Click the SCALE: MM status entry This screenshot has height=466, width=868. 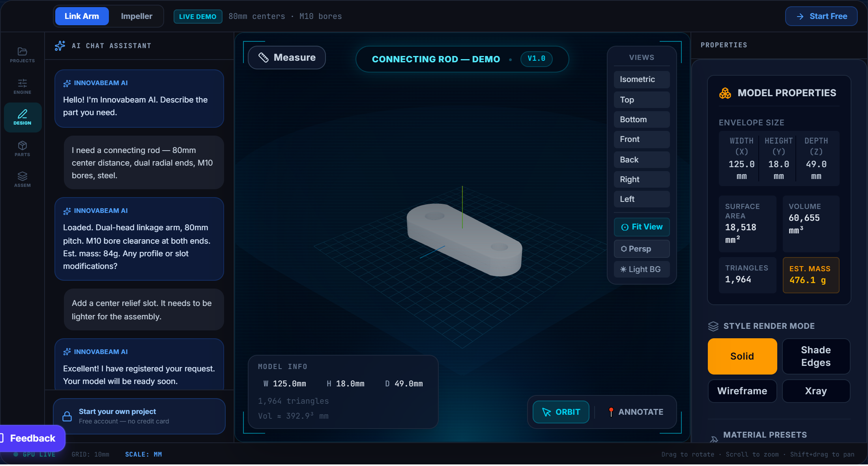144,454
